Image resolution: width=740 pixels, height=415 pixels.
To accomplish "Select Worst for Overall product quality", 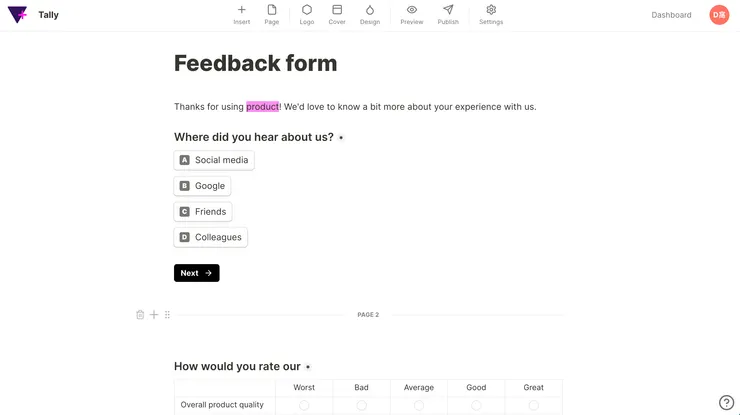I will [x=304, y=405].
